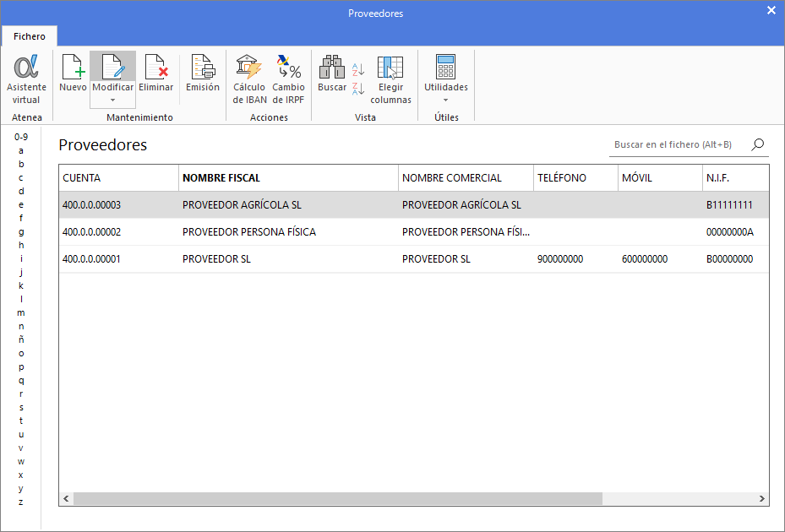Expand the Utilidades dropdown menu

[445, 100]
